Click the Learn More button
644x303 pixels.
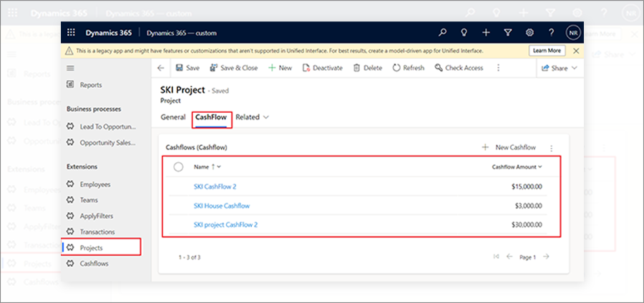547,51
